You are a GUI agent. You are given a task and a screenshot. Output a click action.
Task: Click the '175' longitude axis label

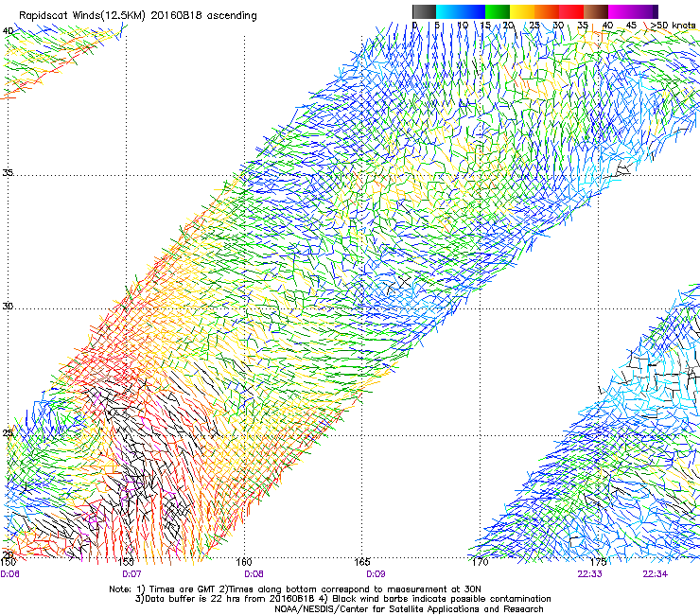click(x=598, y=562)
